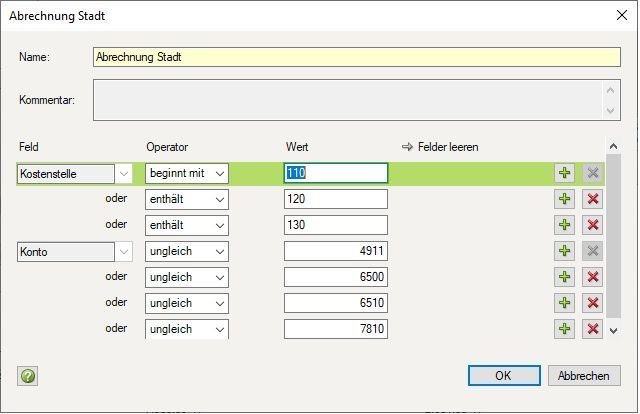
Task: Remove the condition with value 6510
Action: (x=593, y=302)
